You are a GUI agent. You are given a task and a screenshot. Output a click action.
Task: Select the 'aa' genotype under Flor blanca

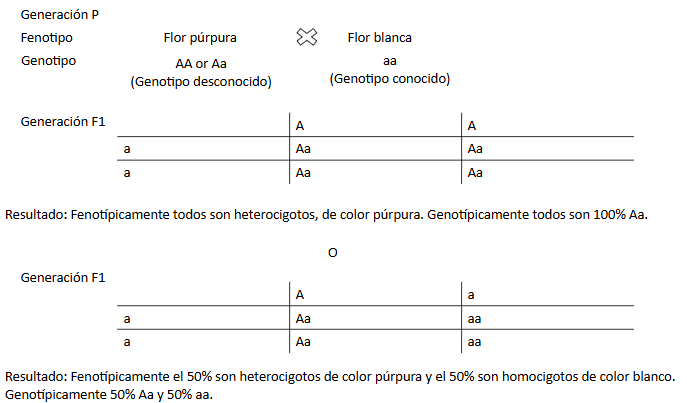(x=390, y=61)
